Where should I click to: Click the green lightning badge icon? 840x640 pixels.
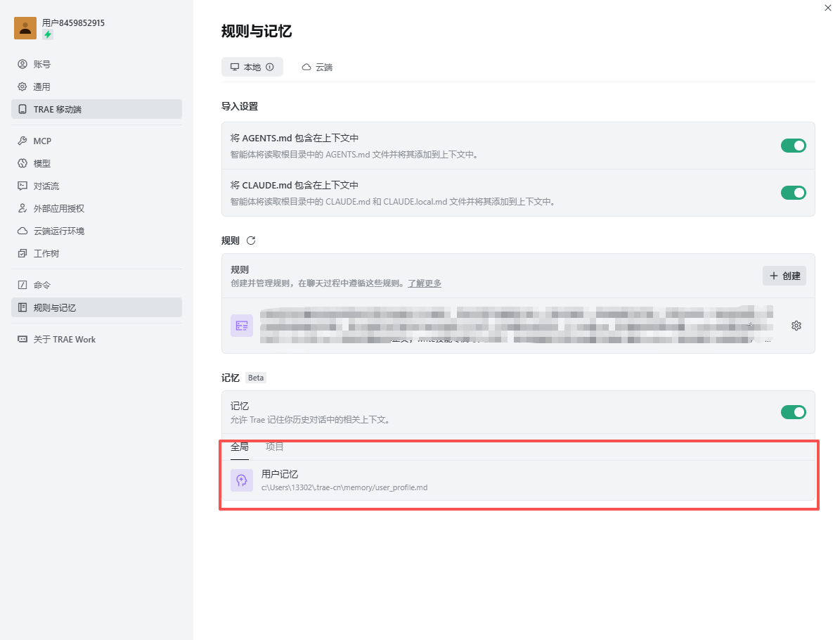pyautogui.click(x=48, y=35)
